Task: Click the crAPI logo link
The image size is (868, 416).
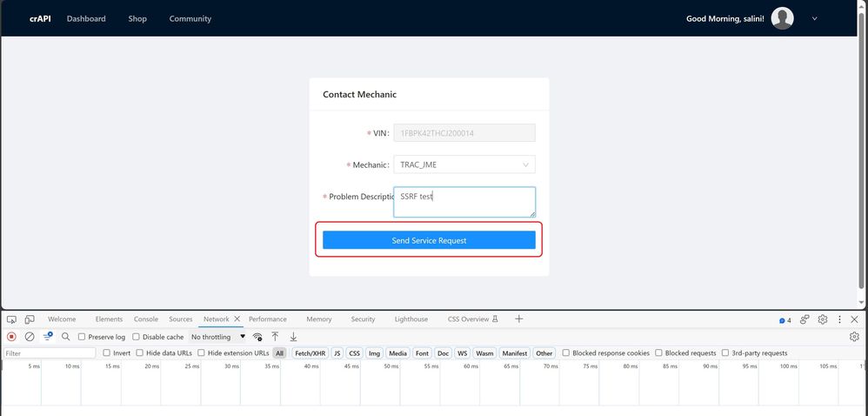Action: pos(40,18)
